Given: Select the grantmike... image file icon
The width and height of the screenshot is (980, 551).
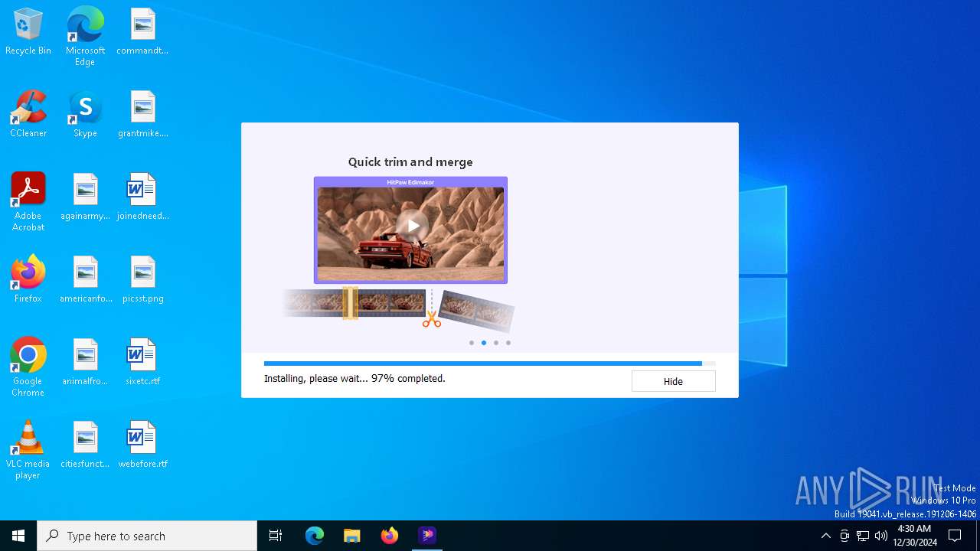Looking at the screenshot, I should 142,115.
